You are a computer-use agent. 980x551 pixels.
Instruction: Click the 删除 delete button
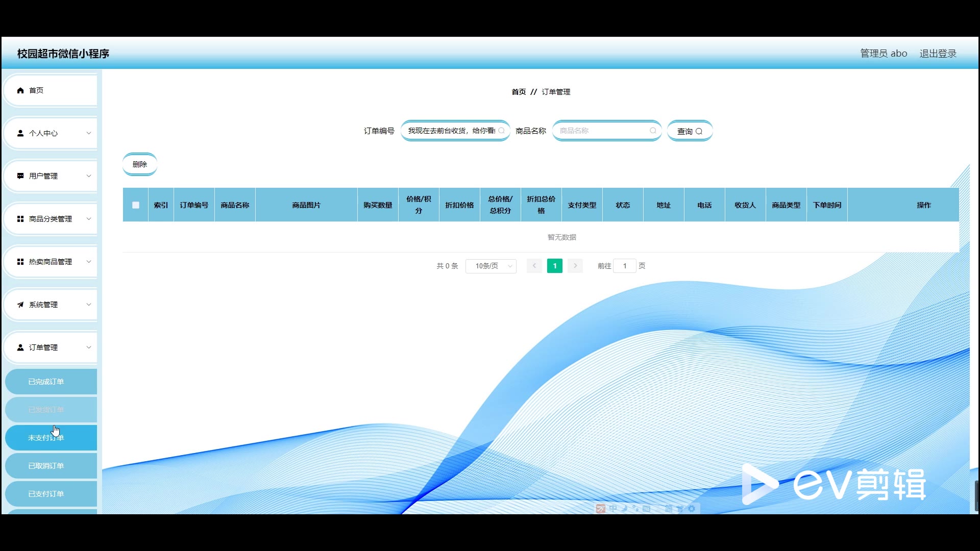[139, 164]
